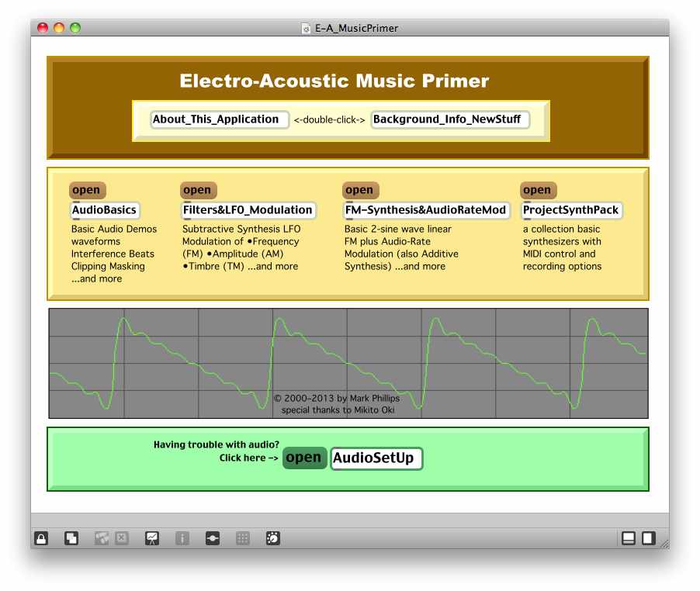Click the dial icon in bottom toolbar
Viewport: 700px width, 591px height.
click(x=272, y=538)
